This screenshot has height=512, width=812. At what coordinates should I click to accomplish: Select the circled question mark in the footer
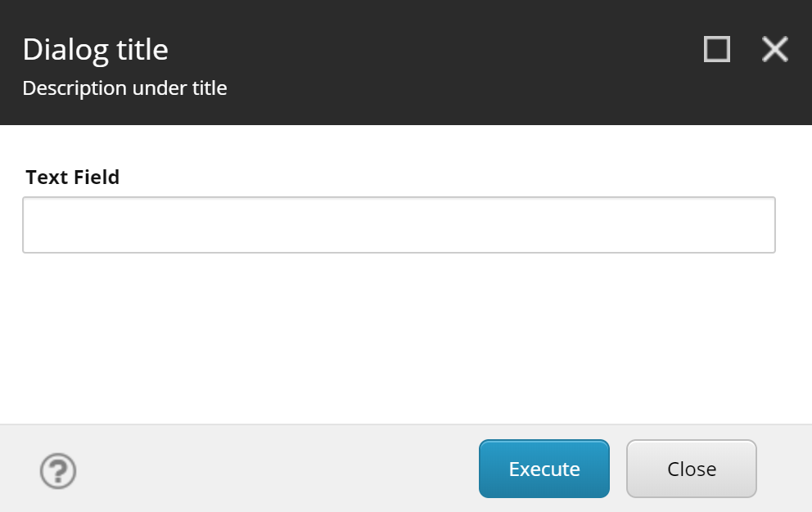click(57, 471)
